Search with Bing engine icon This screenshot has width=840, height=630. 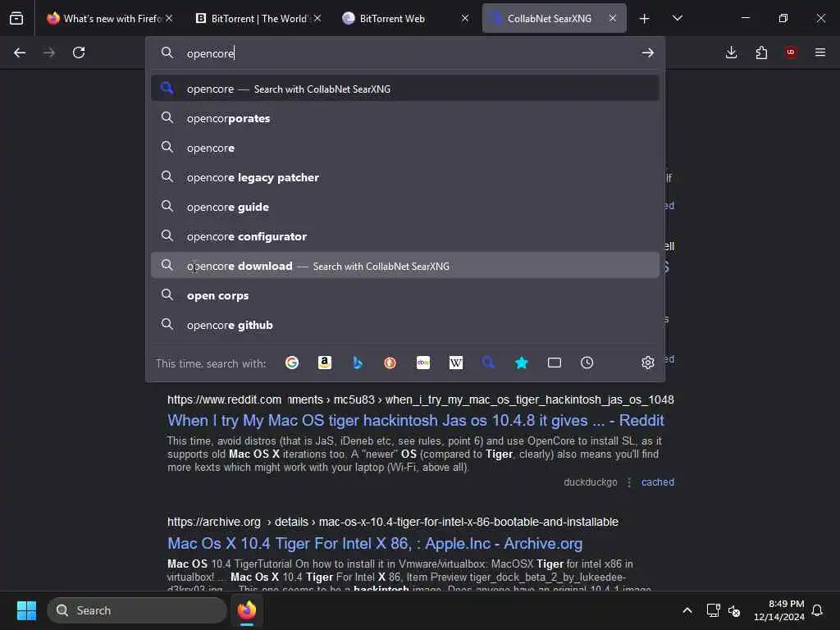click(358, 363)
